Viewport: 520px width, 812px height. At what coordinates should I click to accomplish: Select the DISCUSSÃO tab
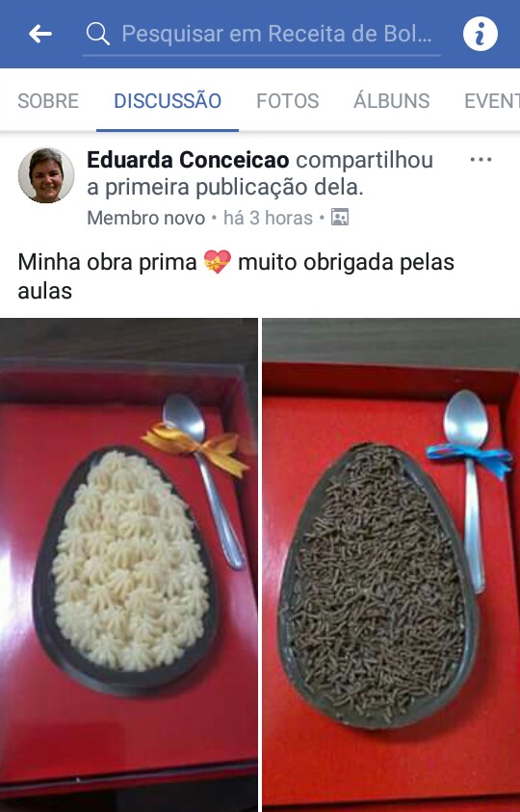click(x=168, y=100)
